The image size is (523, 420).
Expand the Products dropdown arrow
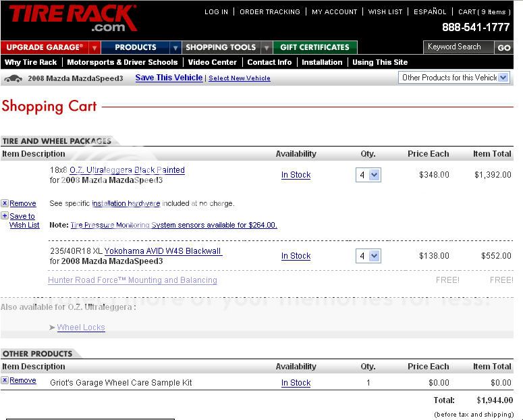(x=175, y=47)
